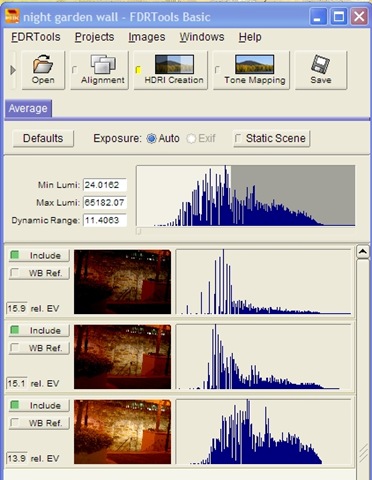Open the Images menu
This screenshot has height=480, width=372.
point(147,37)
